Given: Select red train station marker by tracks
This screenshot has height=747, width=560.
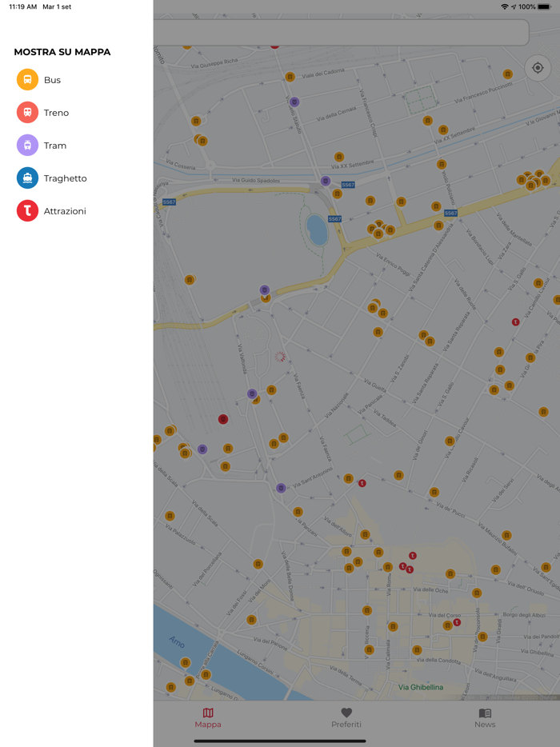Looking at the screenshot, I should coord(223,419).
